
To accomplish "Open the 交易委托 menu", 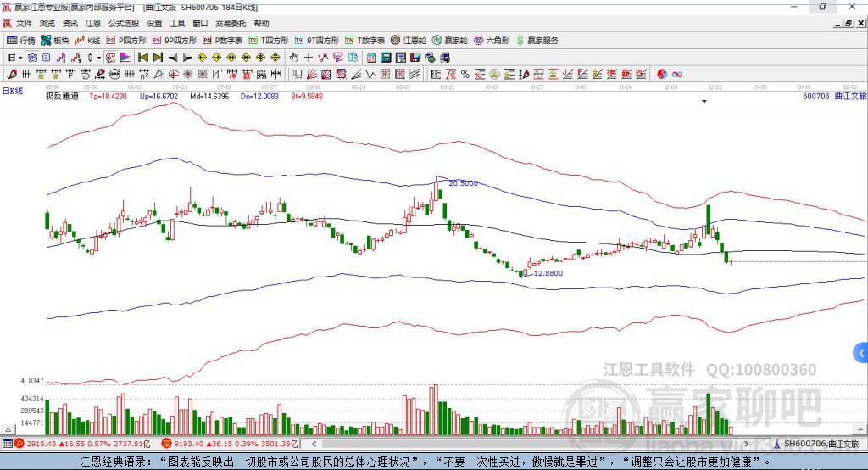I will (x=231, y=23).
